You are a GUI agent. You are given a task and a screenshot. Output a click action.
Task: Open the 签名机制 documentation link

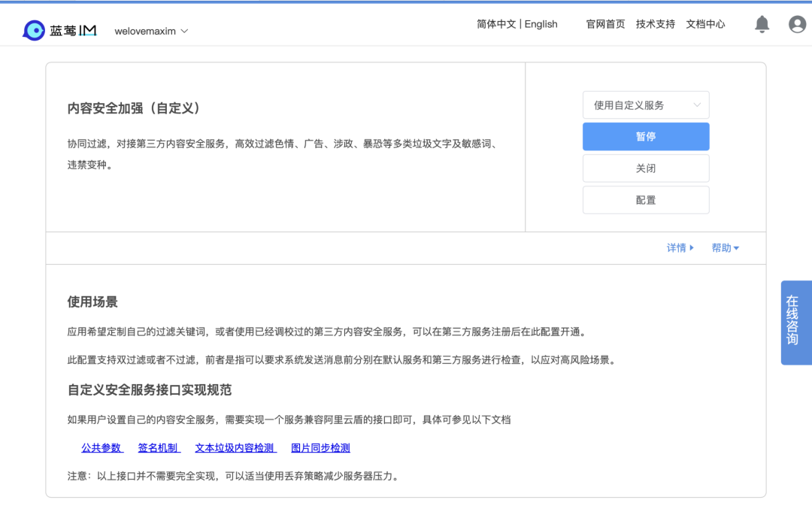coord(159,447)
